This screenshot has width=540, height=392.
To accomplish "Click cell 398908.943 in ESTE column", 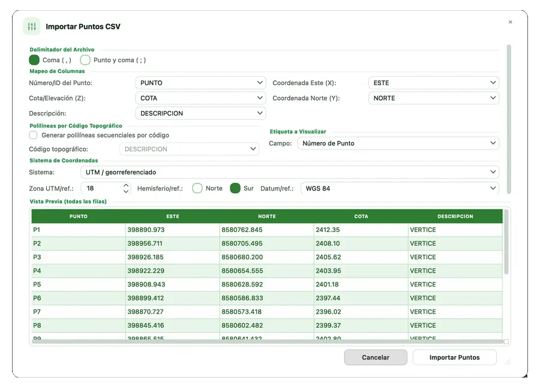I will 173,284.
